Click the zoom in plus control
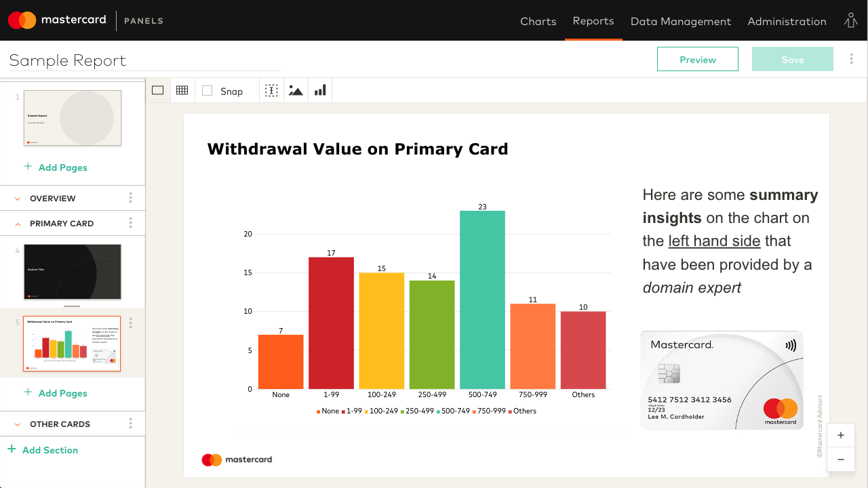Image resolution: width=868 pixels, height=488 pixels. pyautogui.click(x=841, y=435)
